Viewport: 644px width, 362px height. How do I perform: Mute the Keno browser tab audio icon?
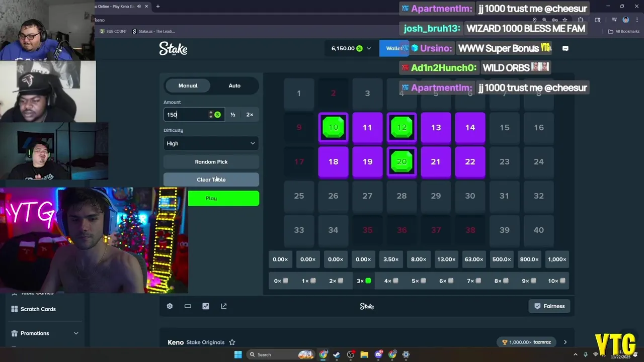(139, 7)
